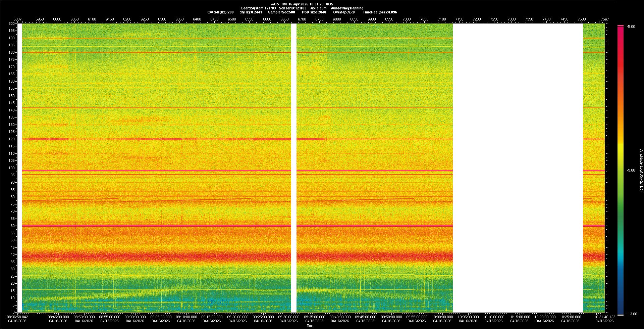Click the Time axis title
This screenshot has width=644, height=329.
(310, 326)
